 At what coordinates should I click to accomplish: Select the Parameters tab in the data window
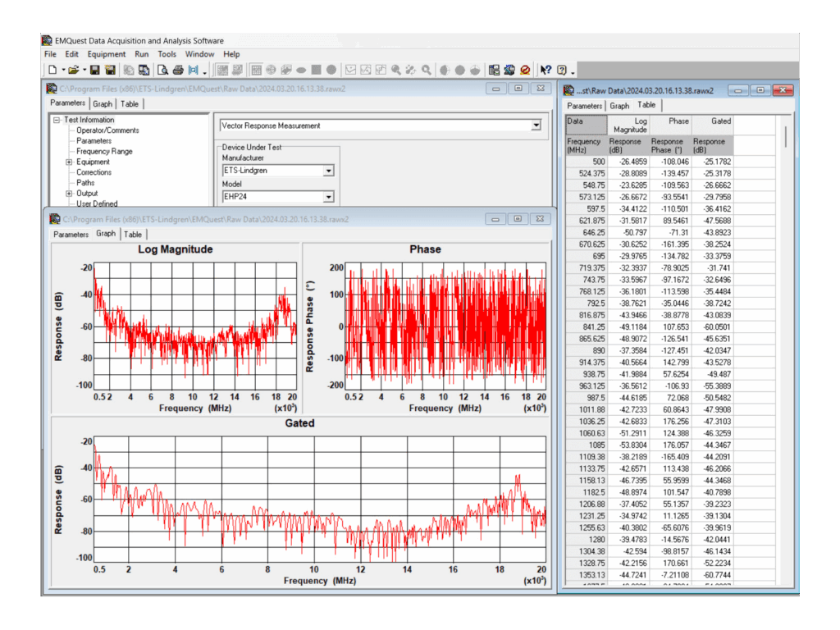pyautogui.click(x=584, y=105)
